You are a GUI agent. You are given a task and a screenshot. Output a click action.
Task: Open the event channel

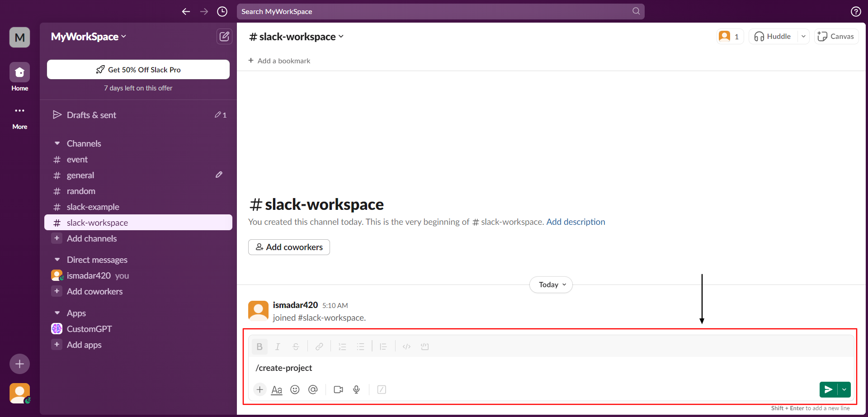138,159
